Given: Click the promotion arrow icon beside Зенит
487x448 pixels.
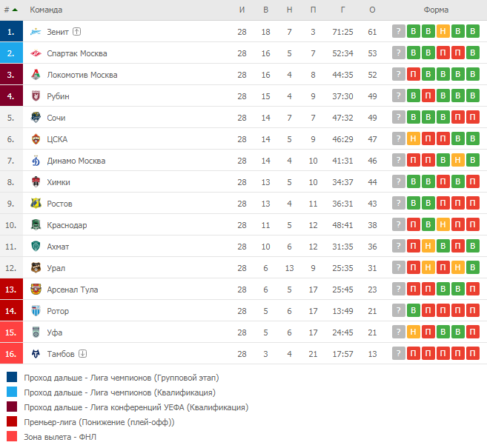Looking at the screenshot, I should [76, 32].
